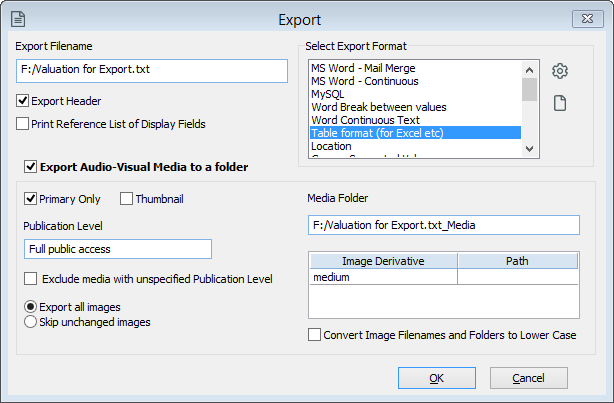This screenshot has height=403, width=614.
Task: Confirm export with OK button
Action: click(437, 378)
